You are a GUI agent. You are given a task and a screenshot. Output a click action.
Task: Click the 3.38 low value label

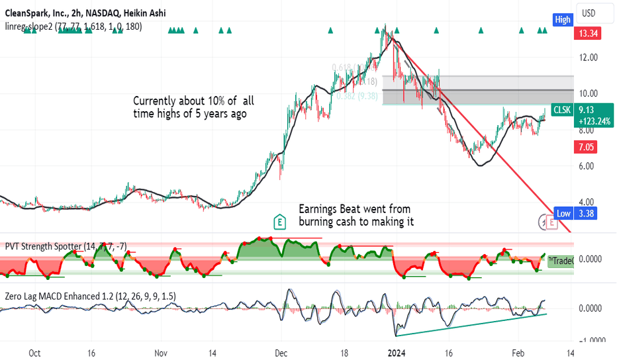(x=586, y=213)
